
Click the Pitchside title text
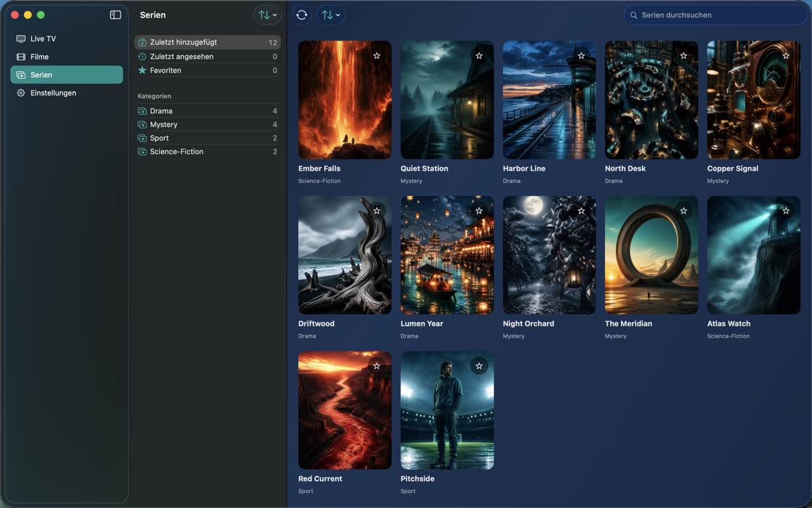click(417, 479)
